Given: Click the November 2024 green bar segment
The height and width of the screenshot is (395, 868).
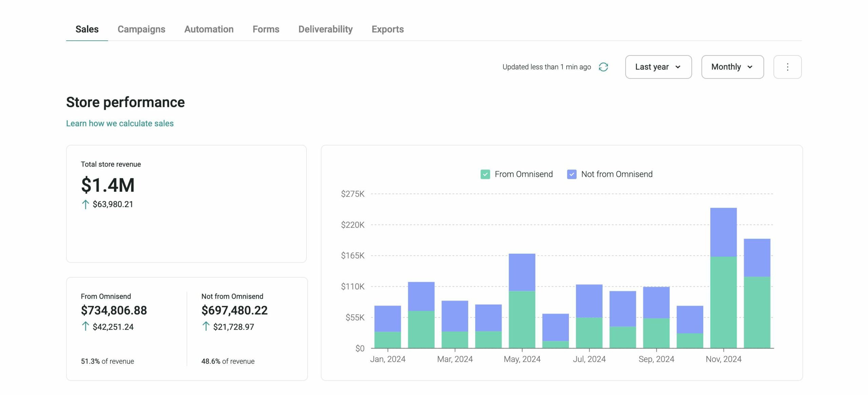Looking at the screenshot, I should tap(723, 302).
